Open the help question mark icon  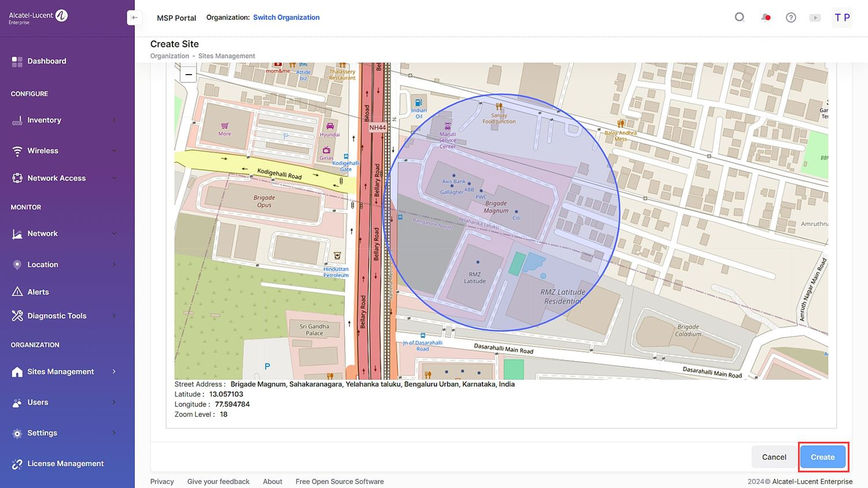(790, 17)
